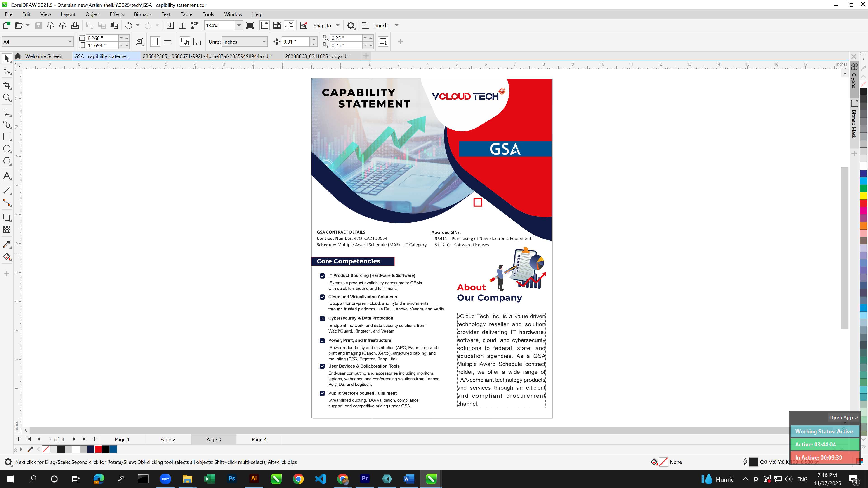Select the Rectangle tool
This screenshot has height=488, width=868.
(7, 137)
